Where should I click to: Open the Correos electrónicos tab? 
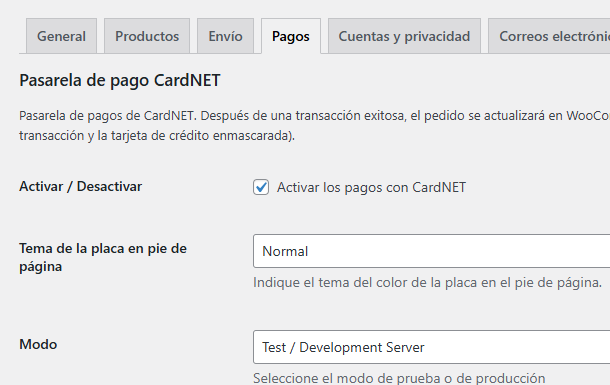[549, 36]
